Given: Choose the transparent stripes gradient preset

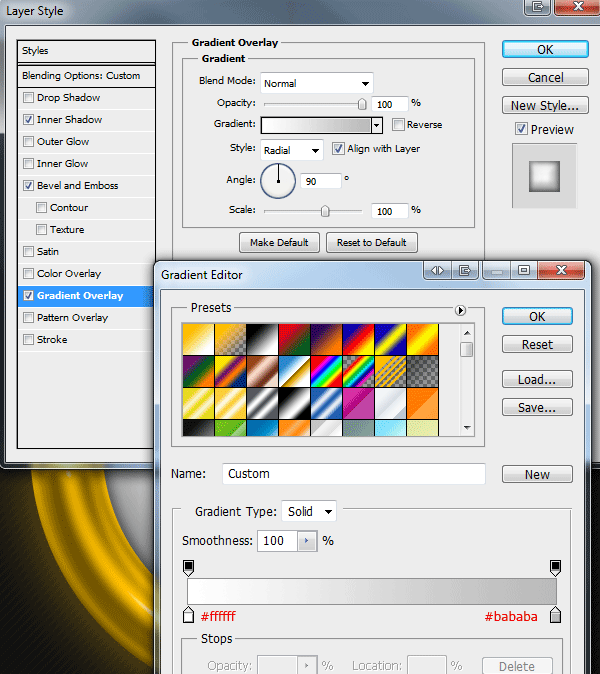Looking at the screenshot, I should pos(390,371).
